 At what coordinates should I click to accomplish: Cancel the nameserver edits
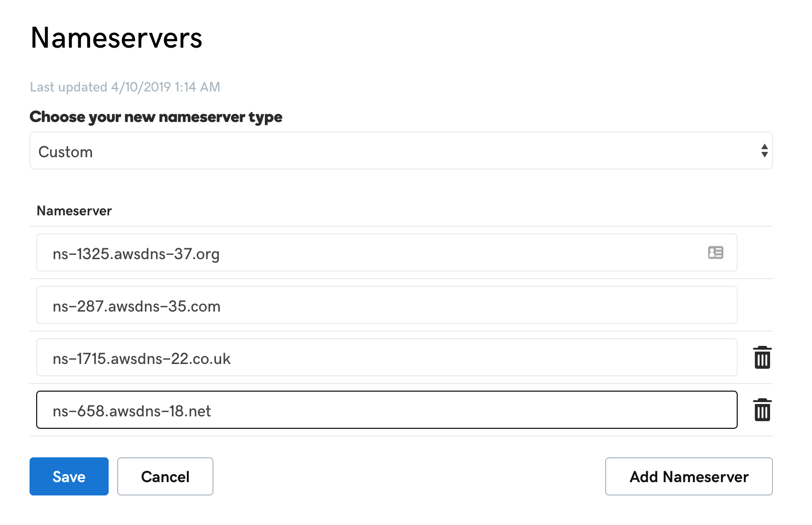[x=165, y=476]
